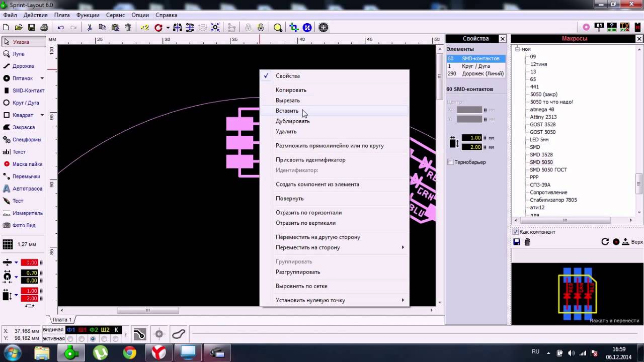Open the rotate angle dropdown arrow in toolbar
Viewport: 644px width, 362px height.
point(168,28)
